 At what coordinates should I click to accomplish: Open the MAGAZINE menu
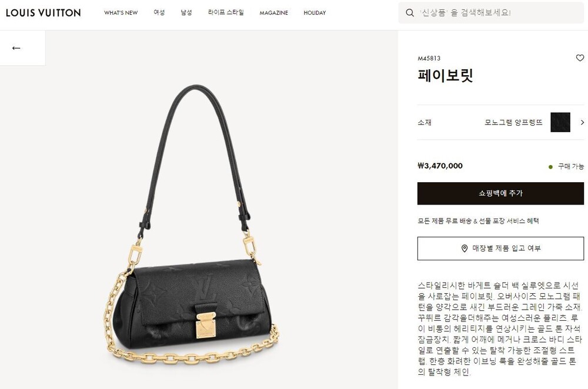pyautogui.click(x=274, y=13)
